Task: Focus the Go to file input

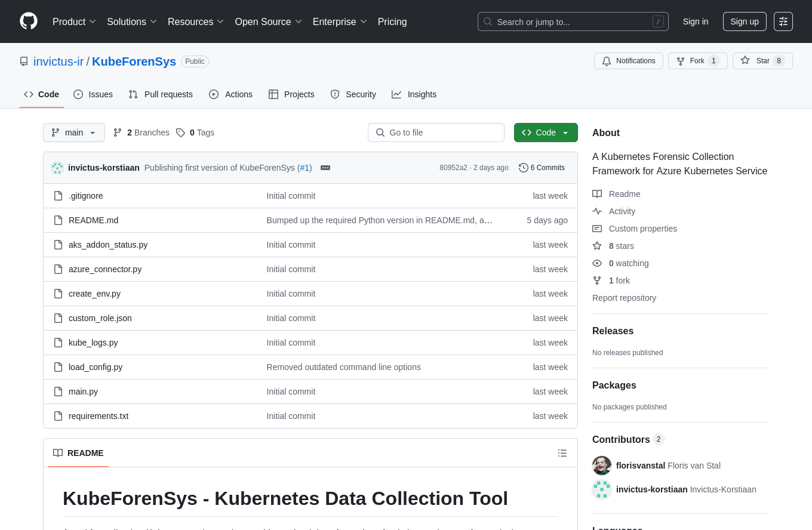Action: [436, 132]
